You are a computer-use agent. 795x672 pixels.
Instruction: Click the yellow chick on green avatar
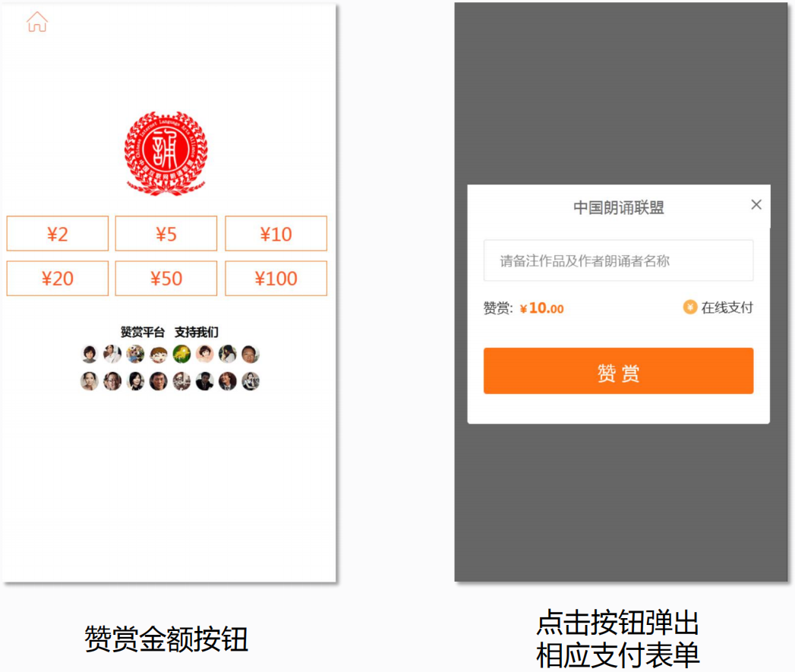pos(181,354)
